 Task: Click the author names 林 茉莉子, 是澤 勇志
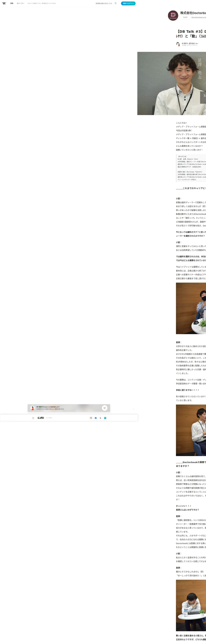tap(188, 43)
